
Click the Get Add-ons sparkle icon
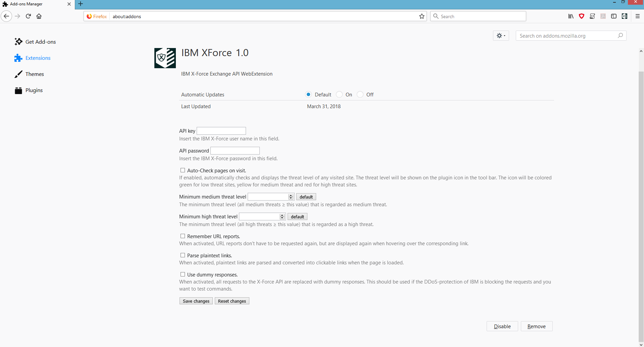pyautogui.click(x=18, y=42)
